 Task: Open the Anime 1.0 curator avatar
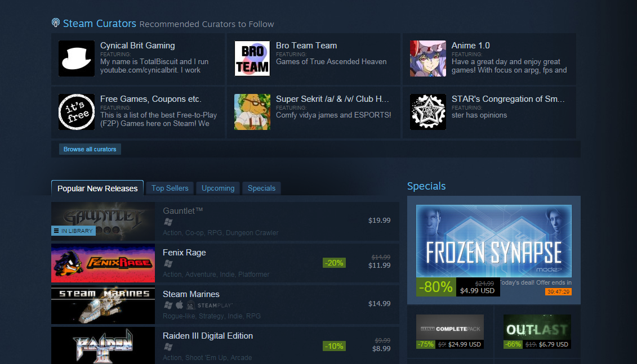tap(428, 59)
